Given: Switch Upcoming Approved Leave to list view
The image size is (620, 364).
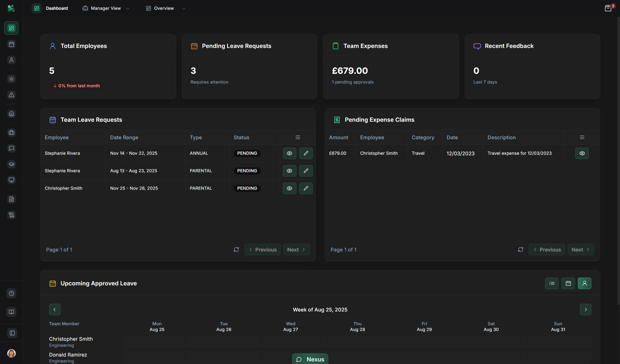Looking at the screenshot, I should (x=552, y=283).
